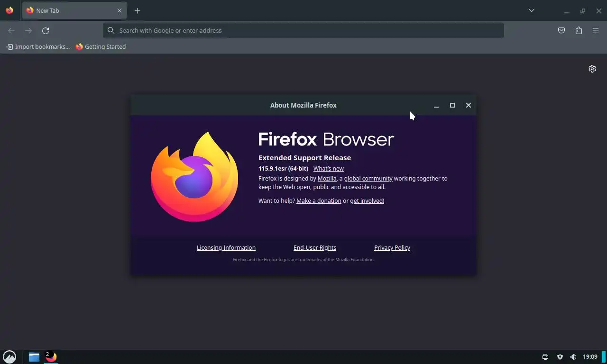Open the Extensions puzzle icon

tap(579, 30)
